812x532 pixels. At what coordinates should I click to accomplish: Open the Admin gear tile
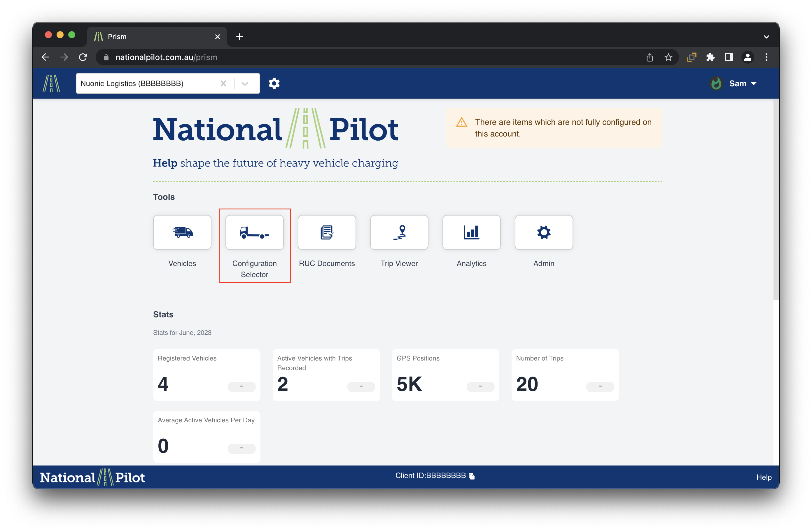coord(543,232)
